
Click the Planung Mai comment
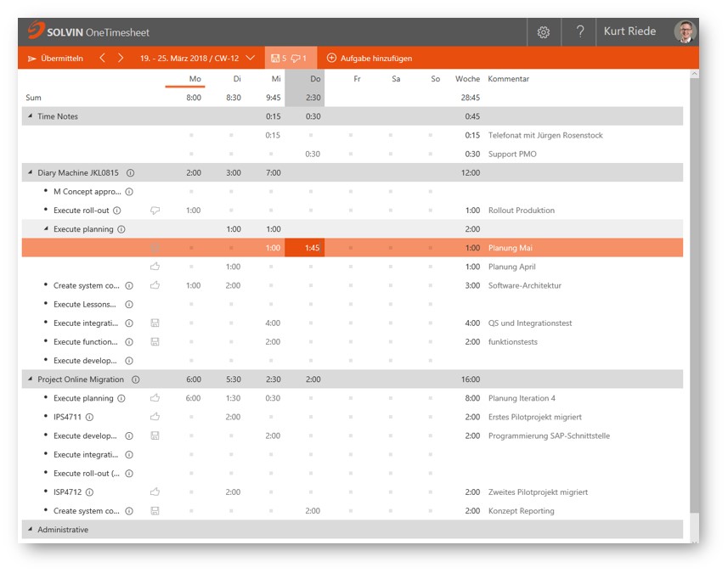[511, 248]
